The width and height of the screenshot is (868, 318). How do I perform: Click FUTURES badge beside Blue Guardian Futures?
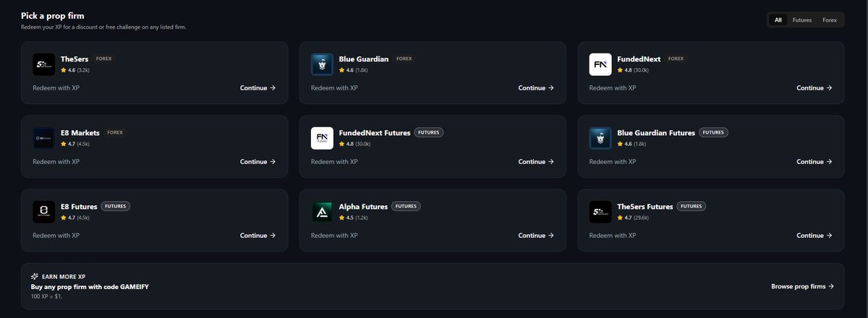(714, 132)
